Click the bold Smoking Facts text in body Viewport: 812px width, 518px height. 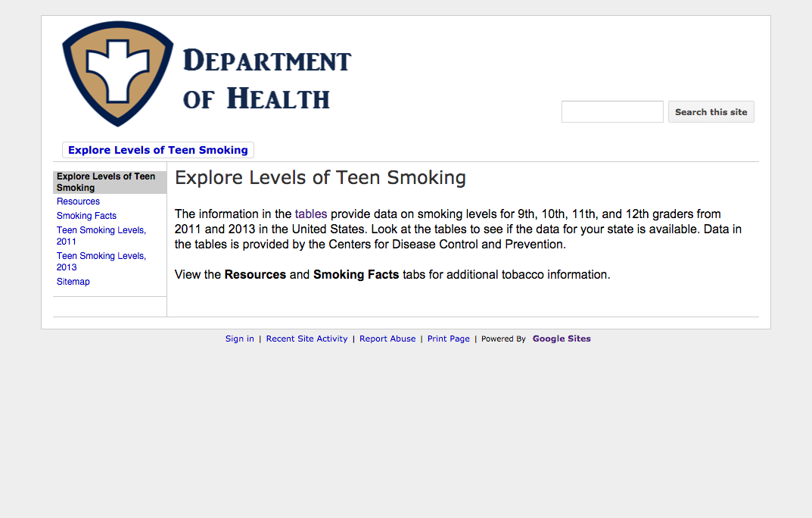[356, 274]
